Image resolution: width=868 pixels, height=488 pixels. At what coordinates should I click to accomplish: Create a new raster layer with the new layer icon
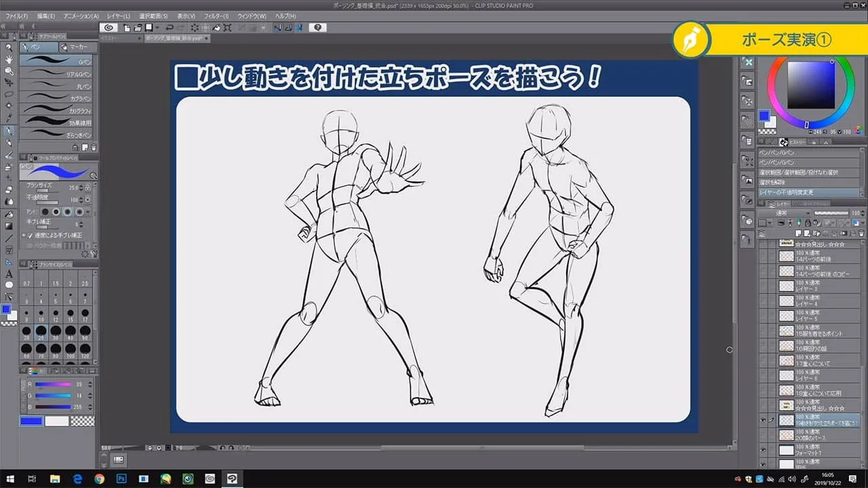[x=798, y=233]
